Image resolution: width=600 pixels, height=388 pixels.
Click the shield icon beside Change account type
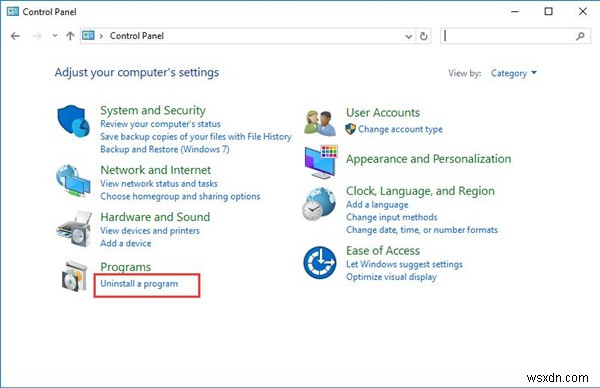350,129
